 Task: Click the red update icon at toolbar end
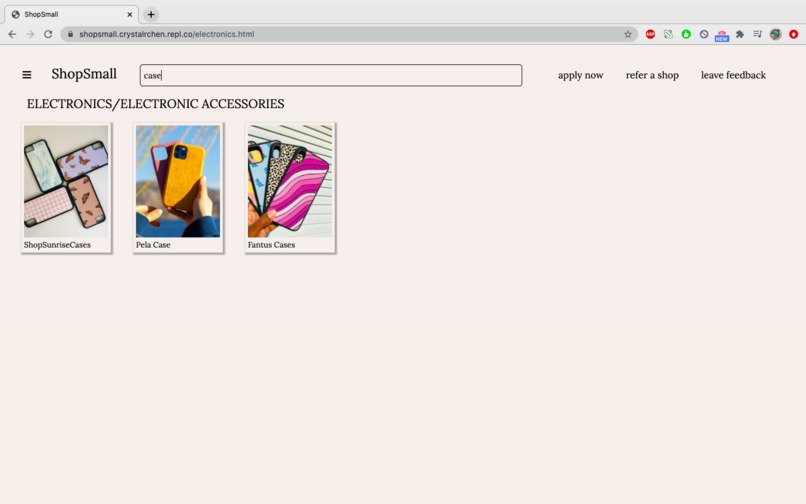click(794, 34)
